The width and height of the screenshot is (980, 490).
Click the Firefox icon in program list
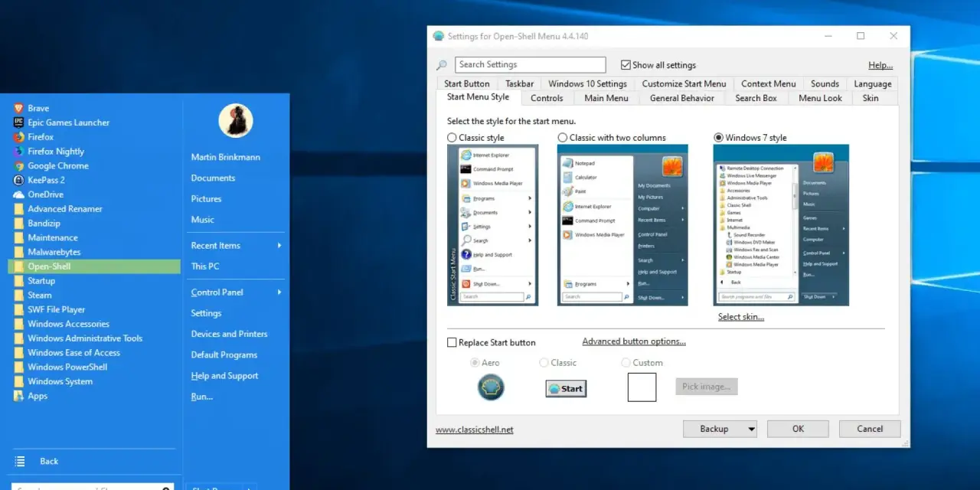click(x=19, y=137)
